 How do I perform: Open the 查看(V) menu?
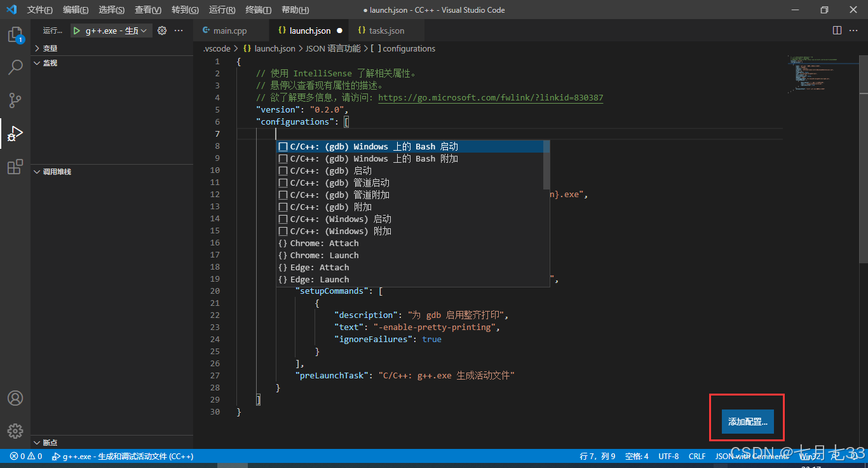(x=148, y=10)
